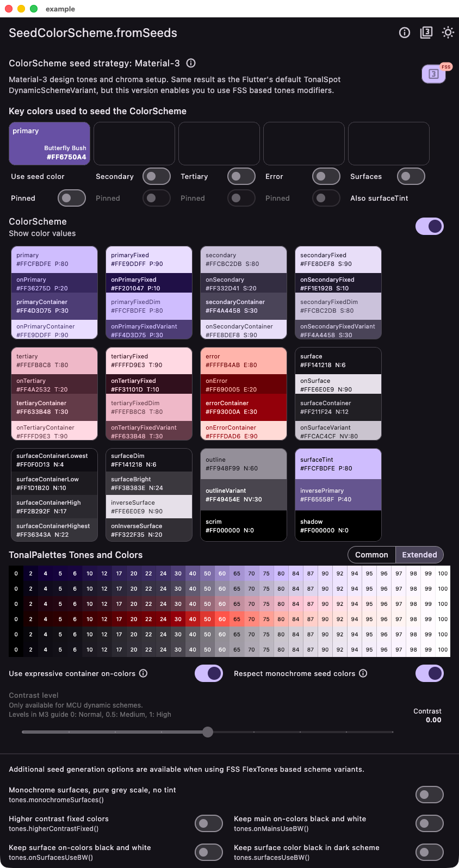Disable Use expressive container on-colors switch
This screenshot has height=868, width=459.
tap(209, 673)
